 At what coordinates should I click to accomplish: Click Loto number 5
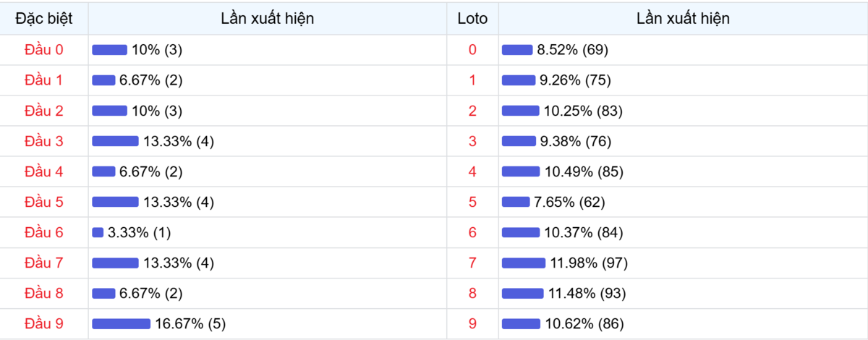(472, 202)
